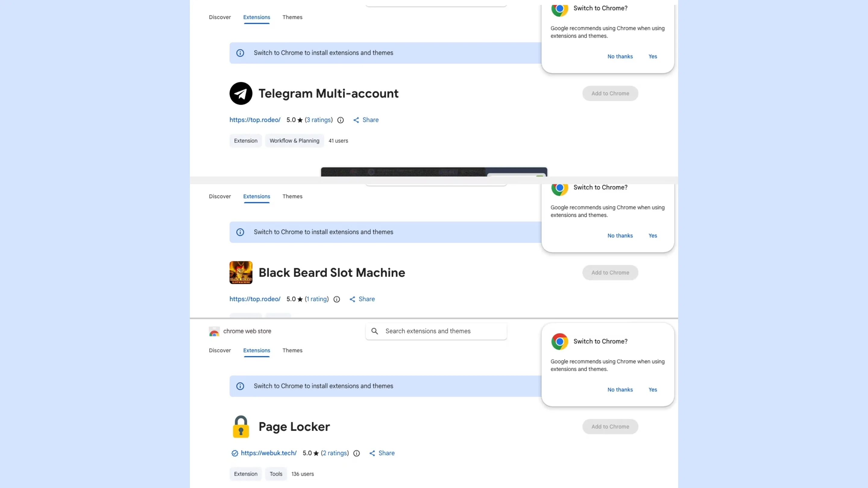Switch to the Themes tab
The height and width of the screenshot is (488, 868).
(292, 350)
